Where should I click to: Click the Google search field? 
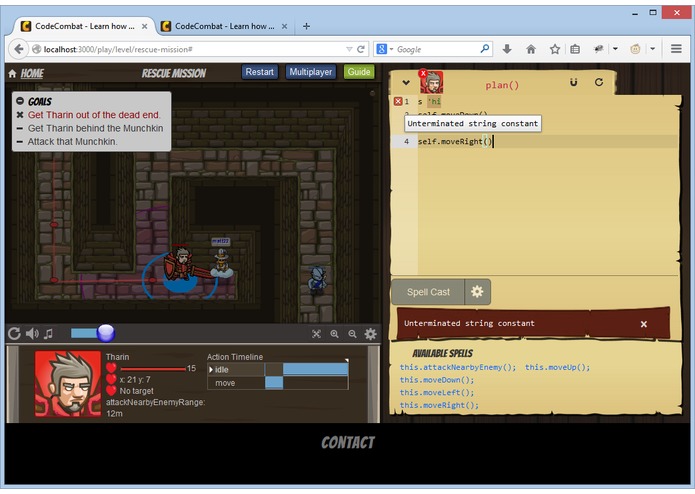437,49
